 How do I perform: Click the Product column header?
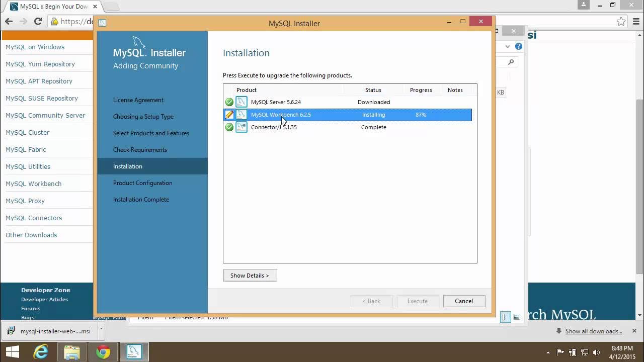coord(247,90)
